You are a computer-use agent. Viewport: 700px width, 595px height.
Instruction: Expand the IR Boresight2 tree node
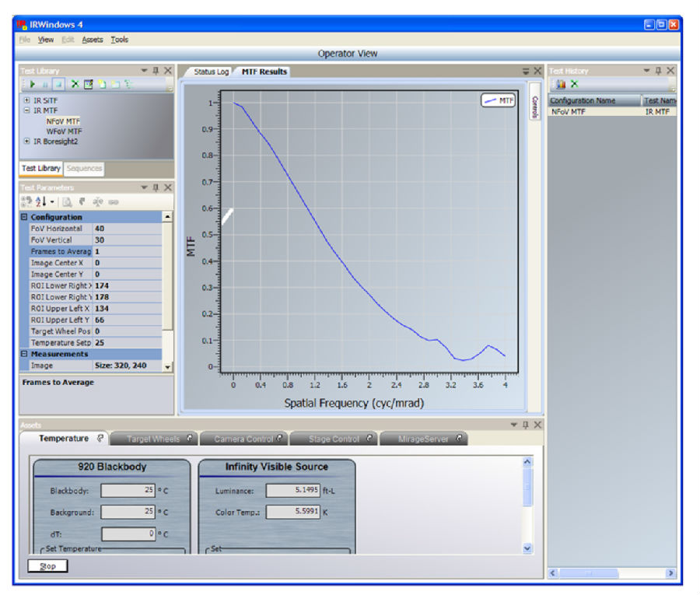pos(26,141)
